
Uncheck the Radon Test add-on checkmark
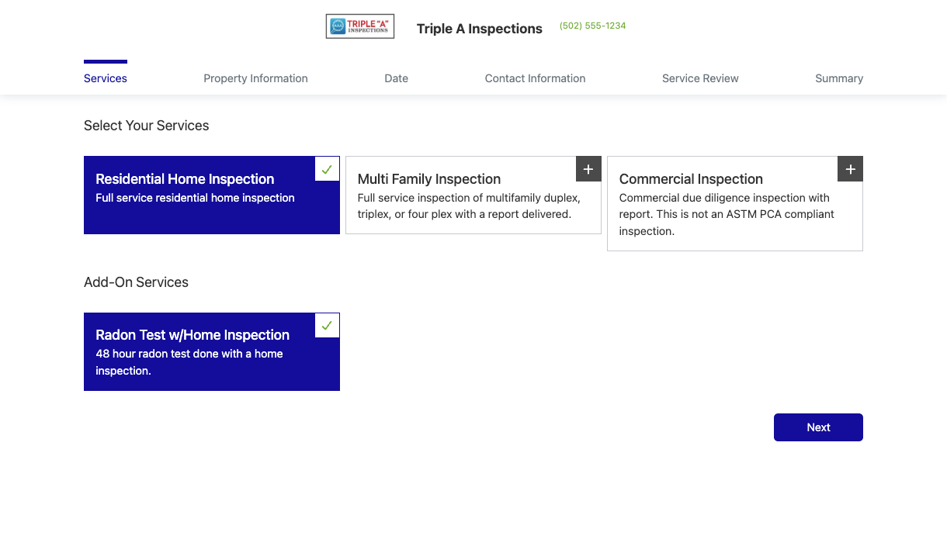(x=327, y=326)
